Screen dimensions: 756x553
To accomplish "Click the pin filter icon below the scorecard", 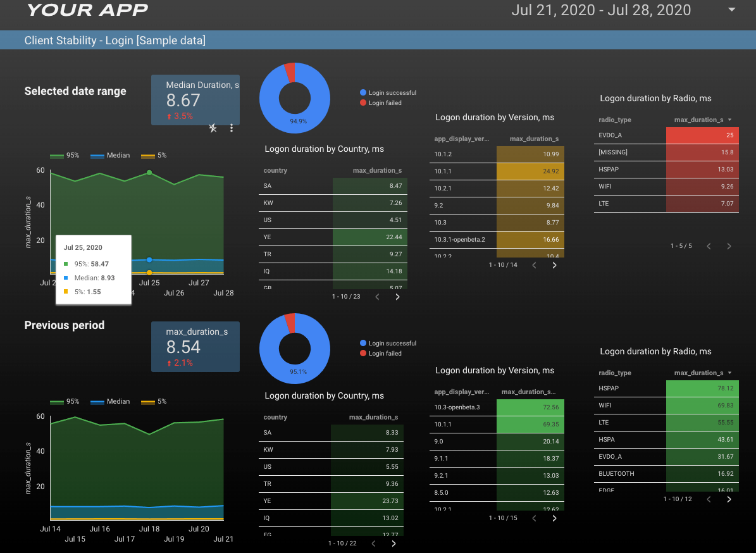I will click(x=213, y=128).
